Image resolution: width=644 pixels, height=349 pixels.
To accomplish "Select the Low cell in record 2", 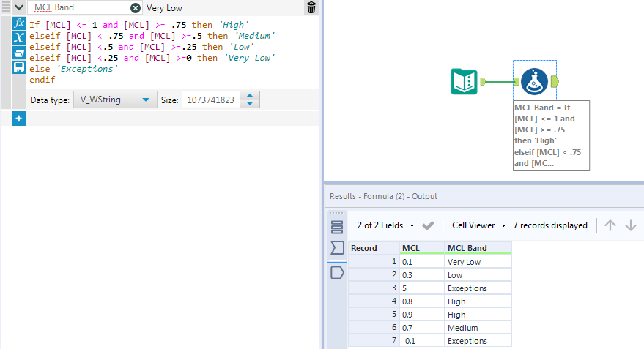I will (x=478, y=275).
